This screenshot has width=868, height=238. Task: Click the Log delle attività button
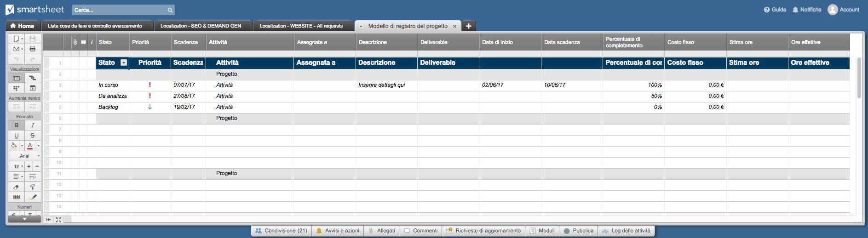(626, 231)
